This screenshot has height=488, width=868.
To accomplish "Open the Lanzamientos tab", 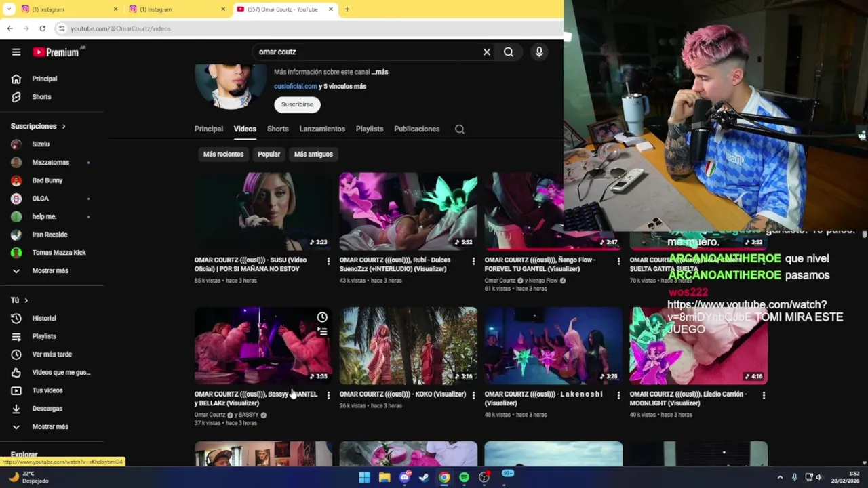I will (x=322, y=129).
